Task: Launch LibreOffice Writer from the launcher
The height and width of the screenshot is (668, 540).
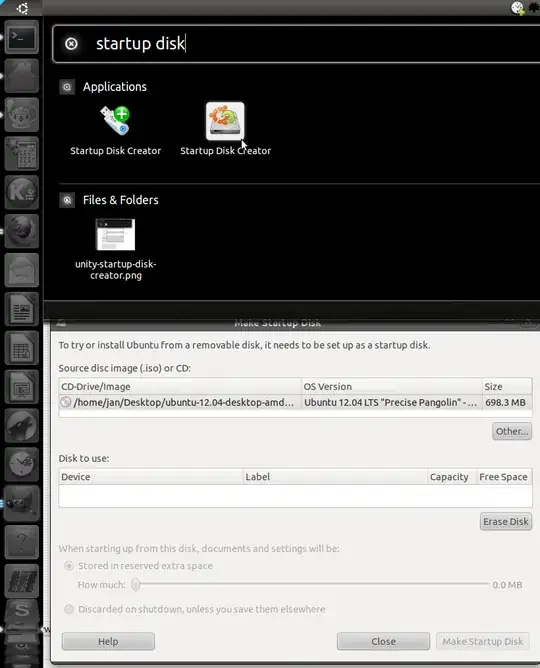Action: [x=21, y=309]
